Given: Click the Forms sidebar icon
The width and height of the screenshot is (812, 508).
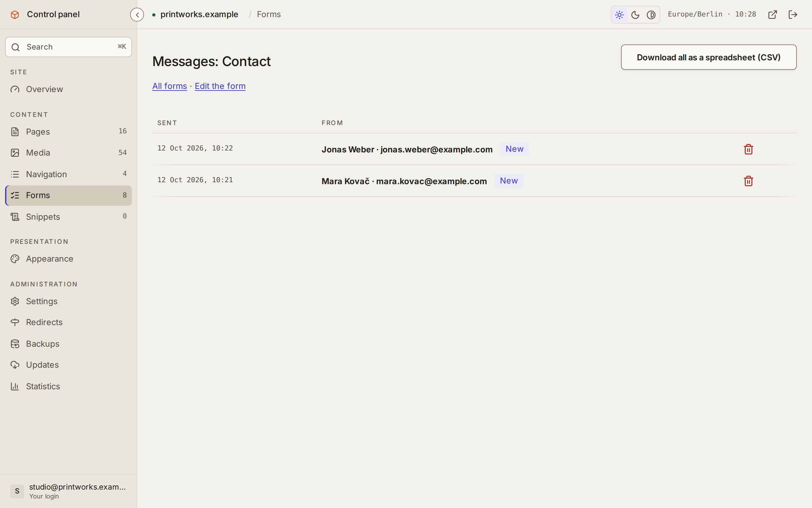Looking at the screenshot, I should click(x=15, y=195).
